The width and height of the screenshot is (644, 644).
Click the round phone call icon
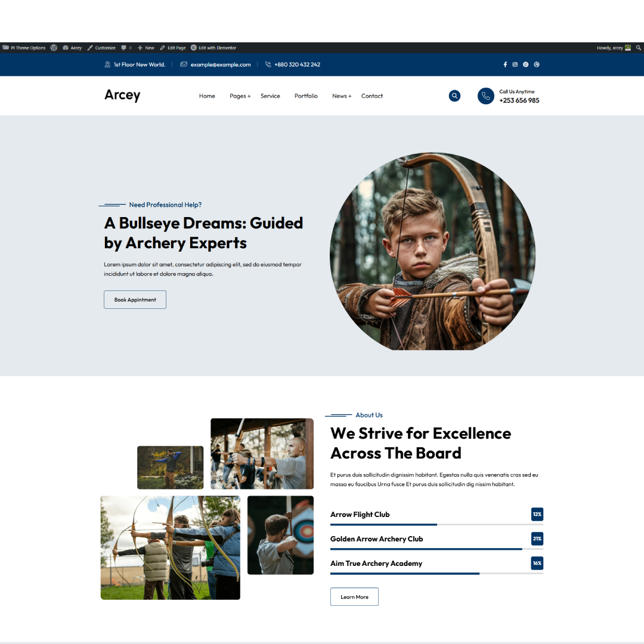coord(486,96)
